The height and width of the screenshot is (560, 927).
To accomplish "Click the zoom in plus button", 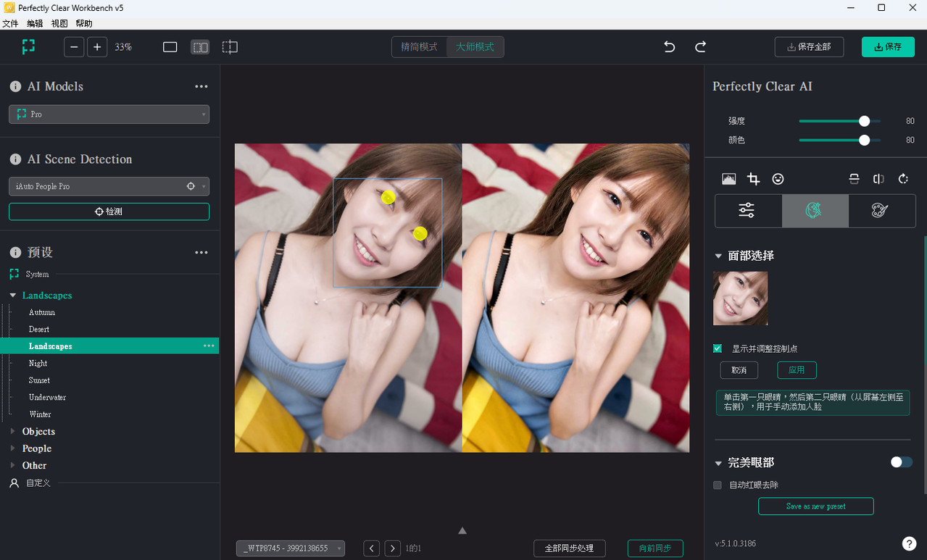I will [97, 47].
